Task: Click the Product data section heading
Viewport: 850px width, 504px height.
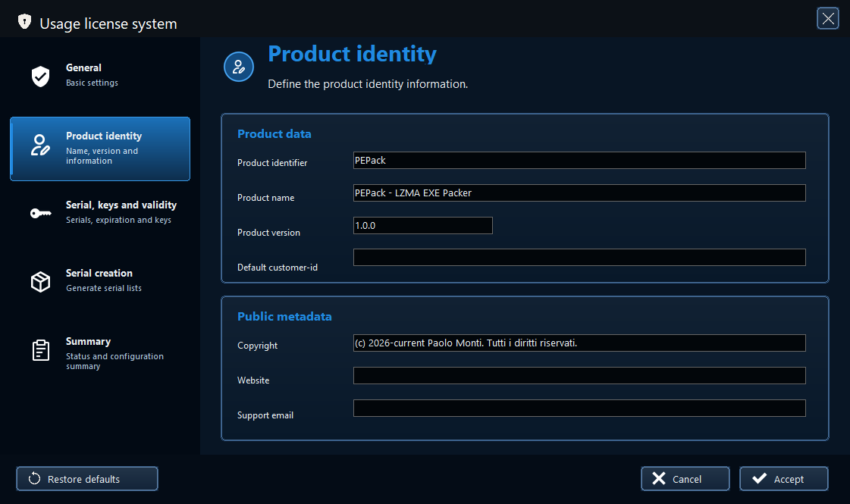Action: [274, 134]
